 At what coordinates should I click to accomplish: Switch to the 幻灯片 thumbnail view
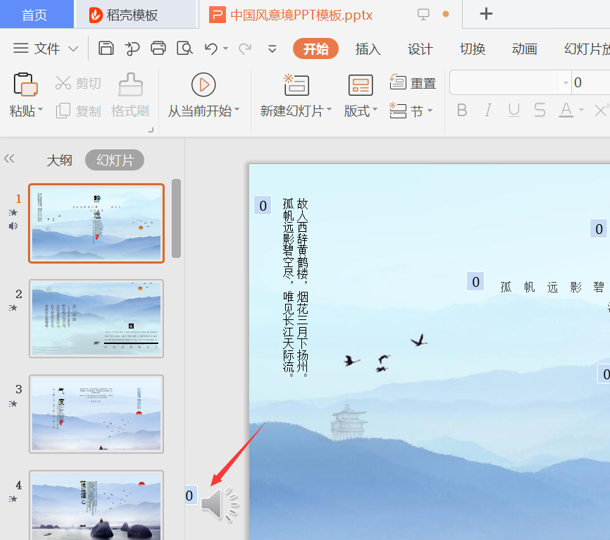tap(115, 160)
